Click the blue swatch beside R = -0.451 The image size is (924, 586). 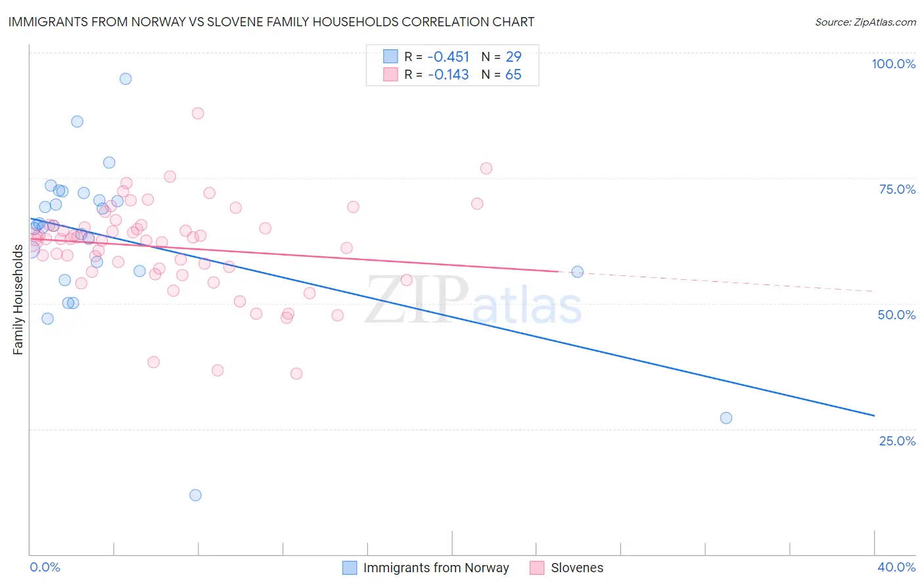click(390, 56)
